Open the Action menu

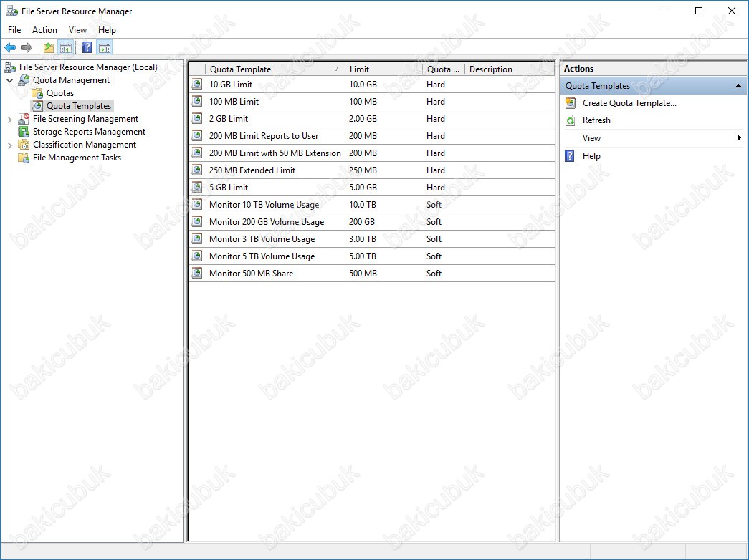point(45,29)
